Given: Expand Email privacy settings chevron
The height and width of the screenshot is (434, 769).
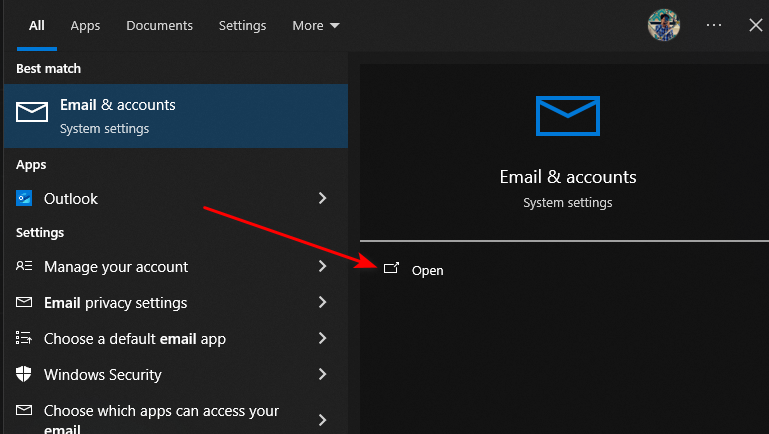Looking at the screenshot, I should pyautogui.click(x=322, y=302).
